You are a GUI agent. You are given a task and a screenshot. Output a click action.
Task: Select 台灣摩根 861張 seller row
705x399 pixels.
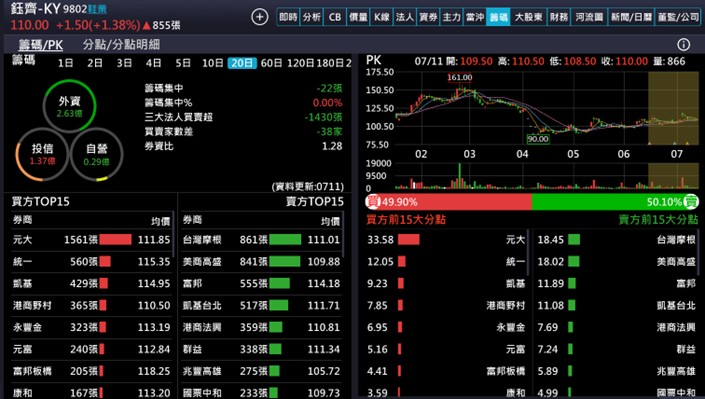262,240
